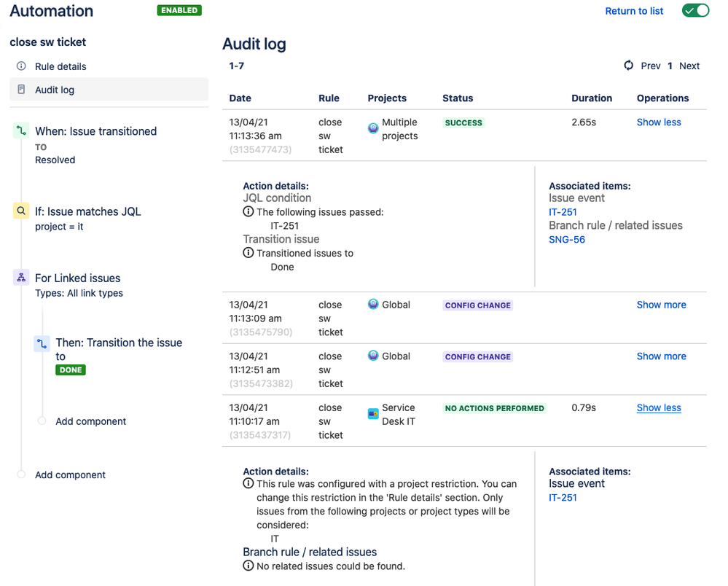Select Audit log in the sidebar
728x586 pixels.
pyautogui.click(x=55, y=90)
